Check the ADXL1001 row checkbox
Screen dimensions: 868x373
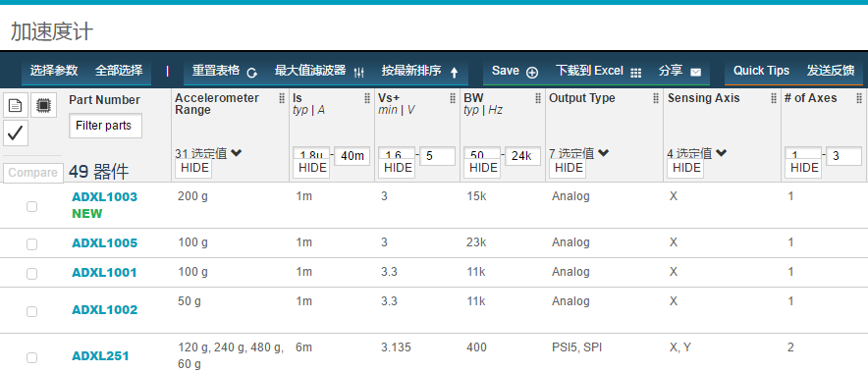click(x=32, y=274)
